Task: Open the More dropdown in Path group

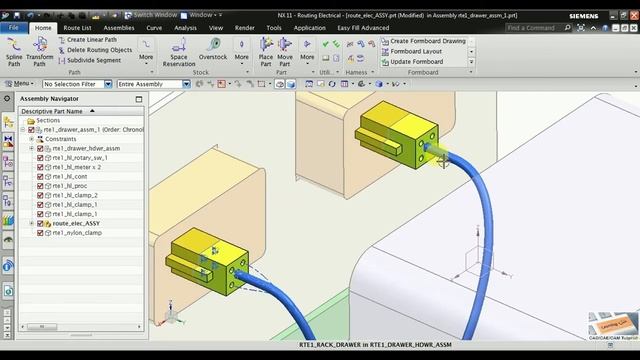Action: coord(146,51)
